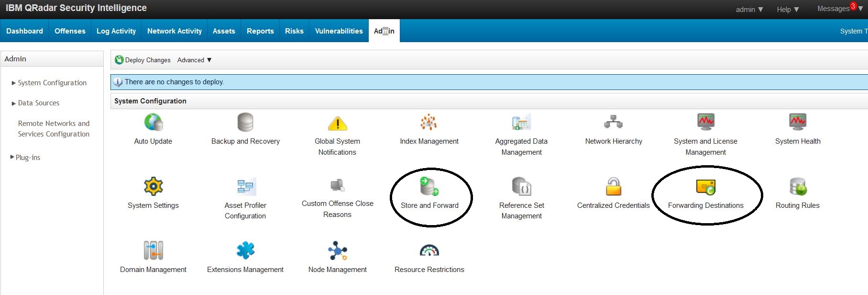Open the System Health monitor icon
868x295 pixels.
pyautogui.click(x=798, y=122)
